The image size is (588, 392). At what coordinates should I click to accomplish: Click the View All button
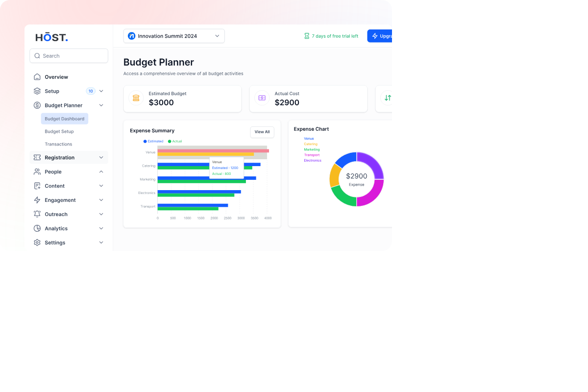coord(262,132)
